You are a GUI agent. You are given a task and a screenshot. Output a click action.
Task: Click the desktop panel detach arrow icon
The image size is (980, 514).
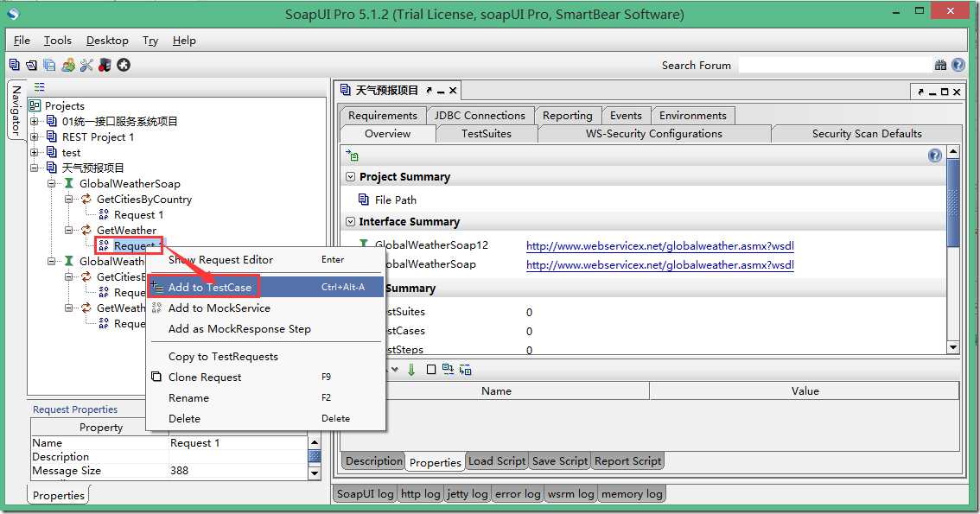coord(920,92)
